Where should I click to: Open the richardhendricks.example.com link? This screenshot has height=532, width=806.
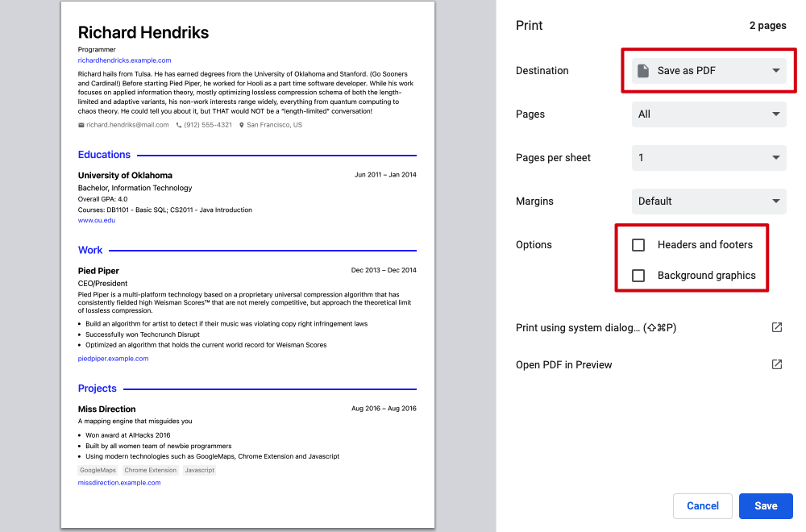click(124, 60)
